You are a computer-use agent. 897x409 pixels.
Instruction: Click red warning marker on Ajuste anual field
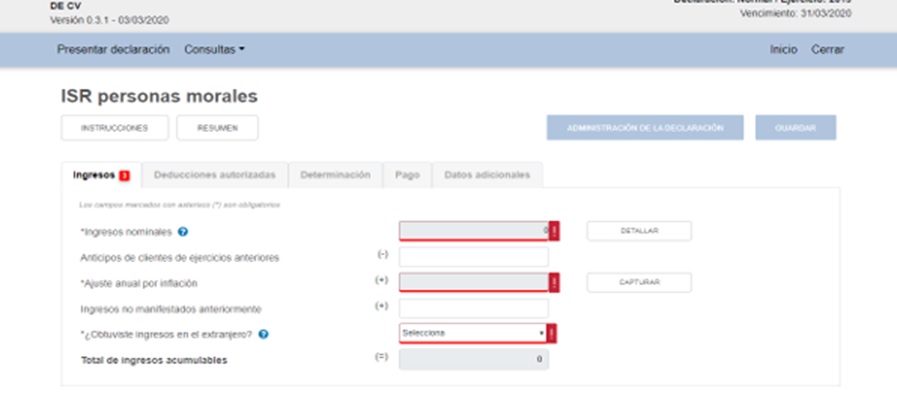(x=554, y=283)
